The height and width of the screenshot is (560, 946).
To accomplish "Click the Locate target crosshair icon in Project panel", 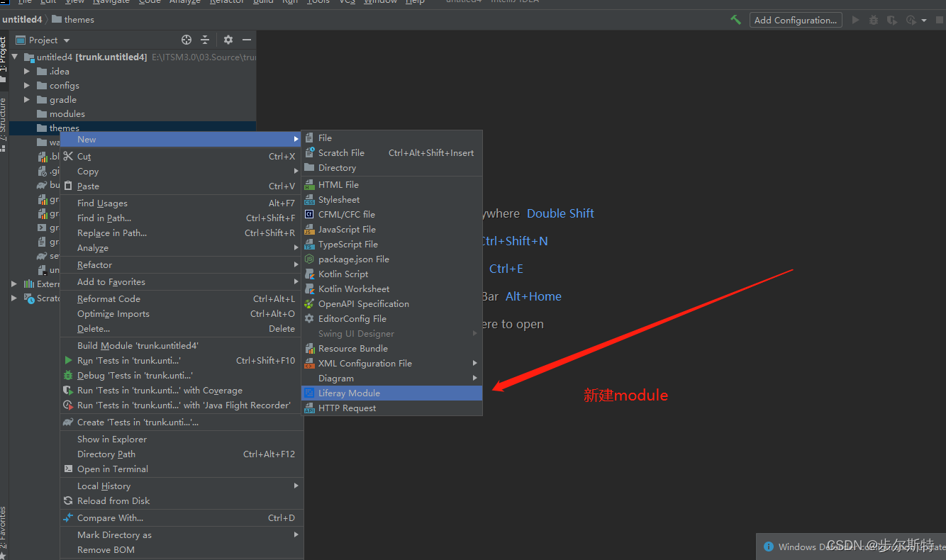I will click(x=187, y=40).
